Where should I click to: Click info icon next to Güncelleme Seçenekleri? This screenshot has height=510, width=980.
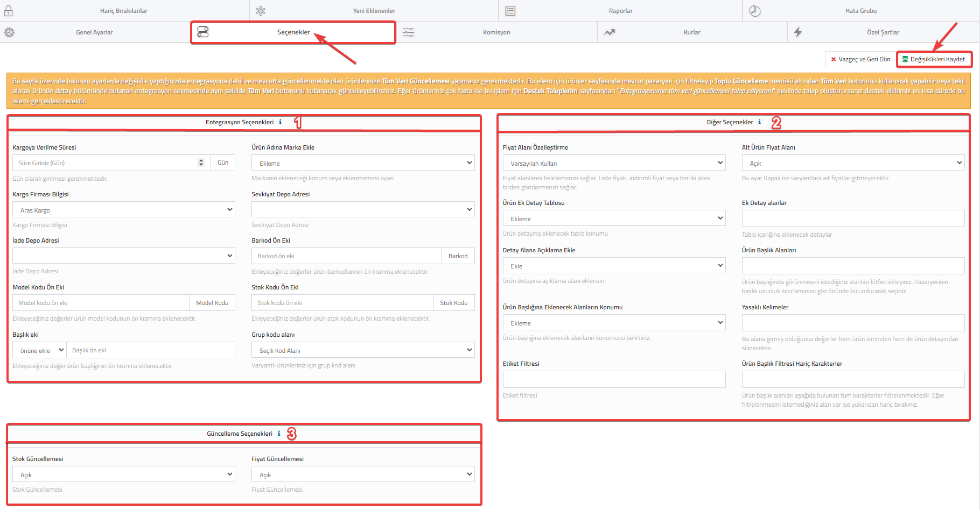[x=279, y=434]
